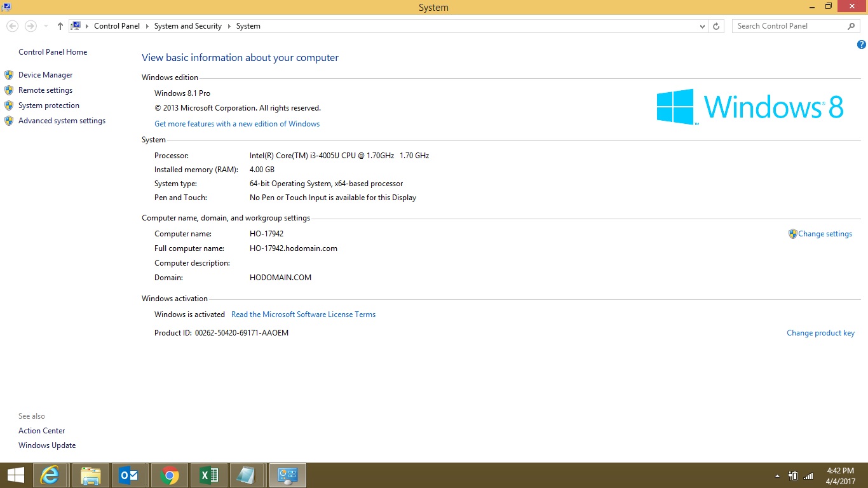The image size is (868, 488).
Task: Click the battery power tray icon
Action: coord(793,476)
